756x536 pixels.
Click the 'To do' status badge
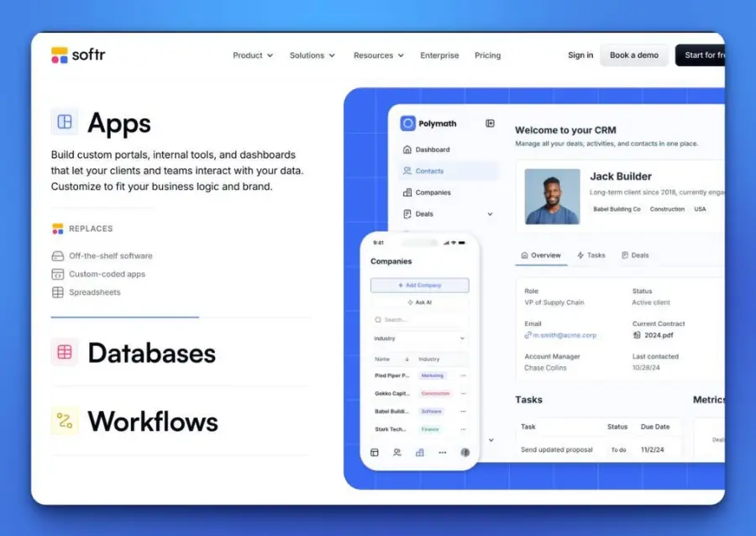(618, 449)
